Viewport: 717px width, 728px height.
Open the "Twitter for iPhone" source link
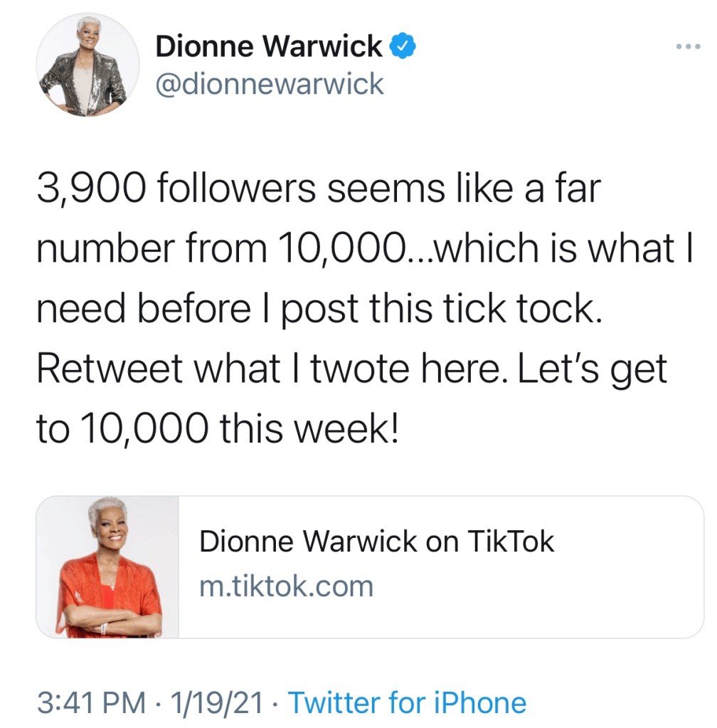406,702
